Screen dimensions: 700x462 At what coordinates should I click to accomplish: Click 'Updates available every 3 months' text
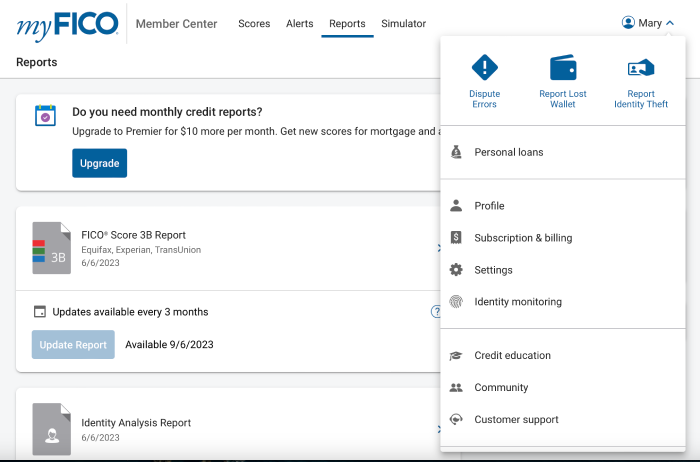pyautogui.click(x=130, y=312)
